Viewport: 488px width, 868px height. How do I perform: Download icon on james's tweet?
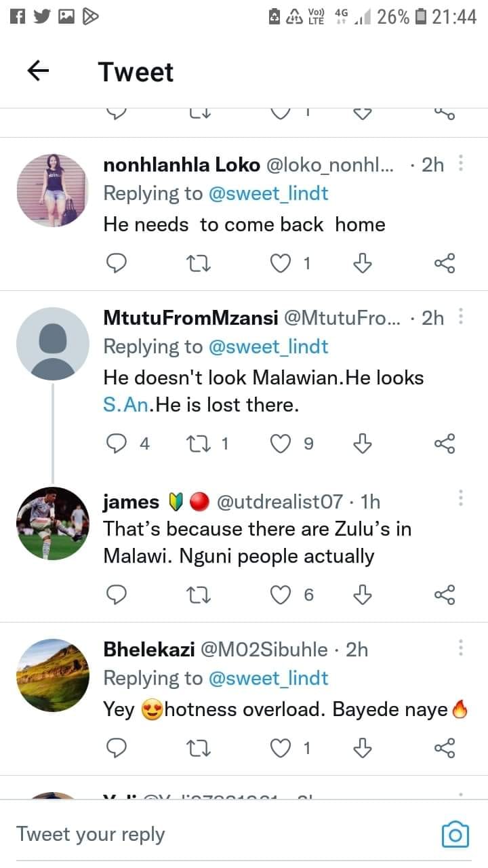[363, 595]
